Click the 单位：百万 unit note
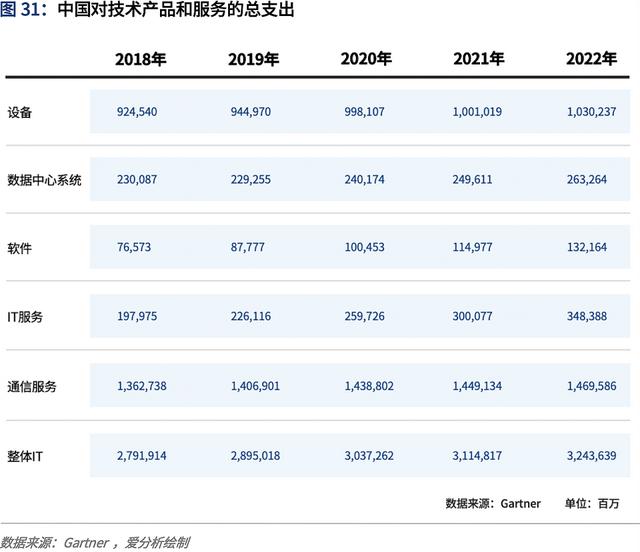Image resolution: width=640 pixels, height=552 pixels. click(592, 503)
